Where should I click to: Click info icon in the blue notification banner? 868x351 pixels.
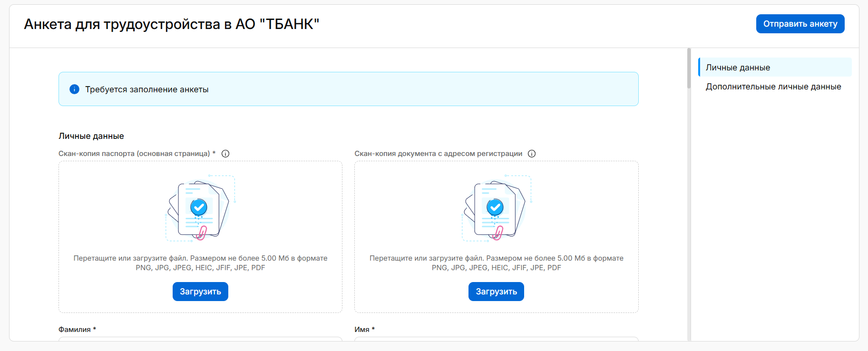coord(74,89)
